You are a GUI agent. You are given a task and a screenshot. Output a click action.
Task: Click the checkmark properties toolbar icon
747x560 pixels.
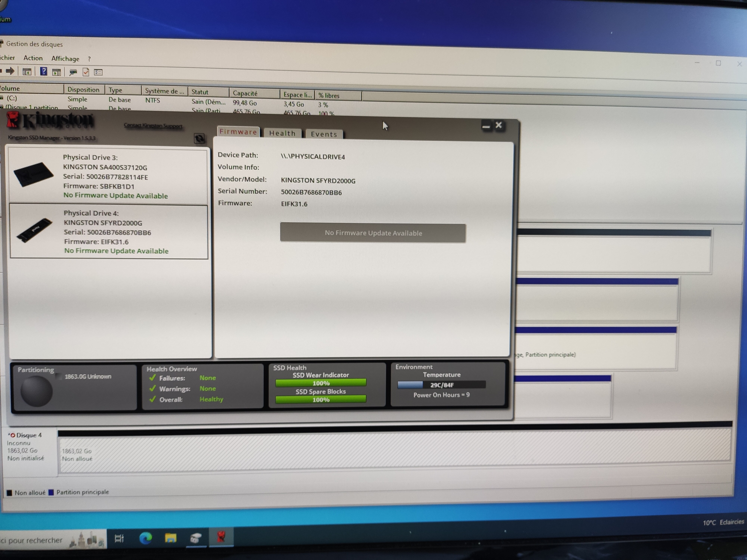pos(86,72)
